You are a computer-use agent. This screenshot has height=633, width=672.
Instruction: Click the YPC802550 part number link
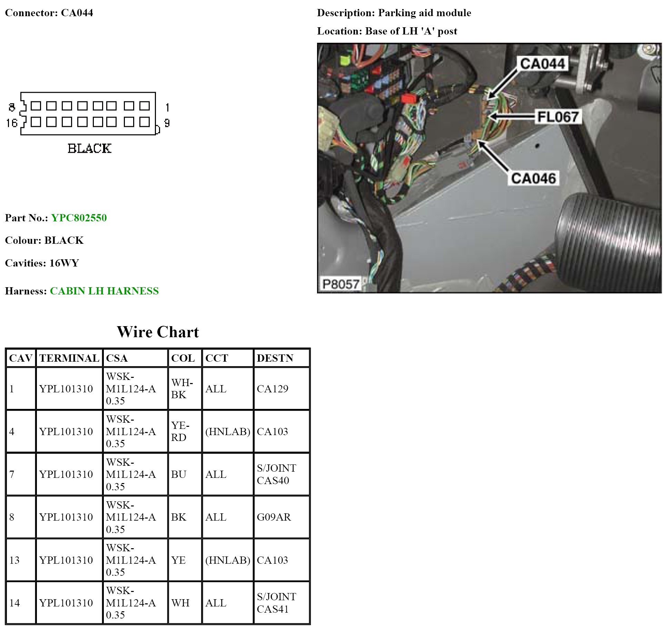click(x=79, y=218)
